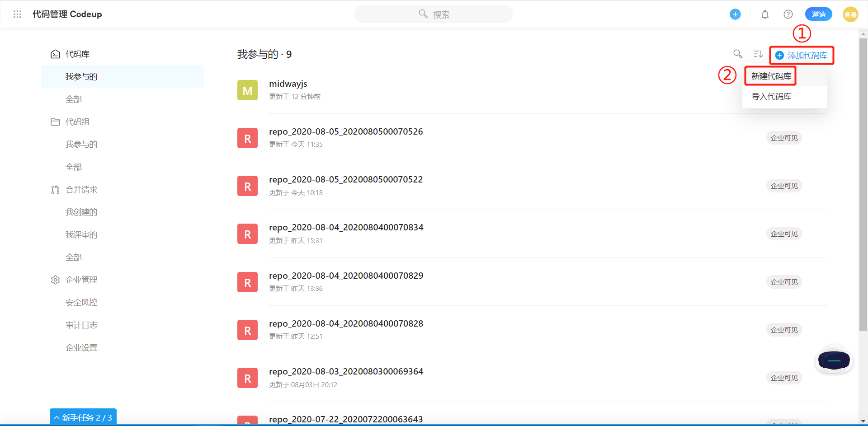Click the blue plus create icon in header
This screenshot has height=426, width=868.
735,14
